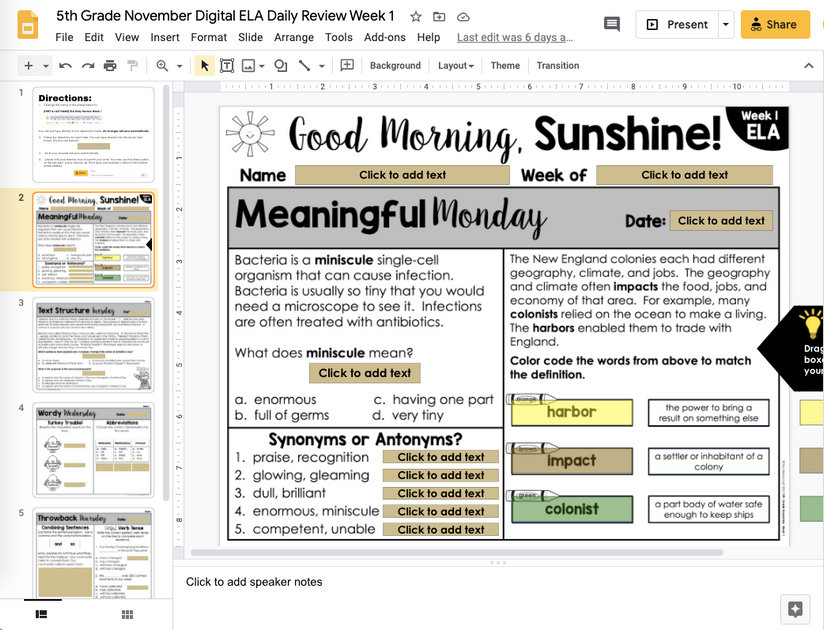824x630 pixels.
Task: Select the line drawing tool
Action: click(x=306, y=65)
